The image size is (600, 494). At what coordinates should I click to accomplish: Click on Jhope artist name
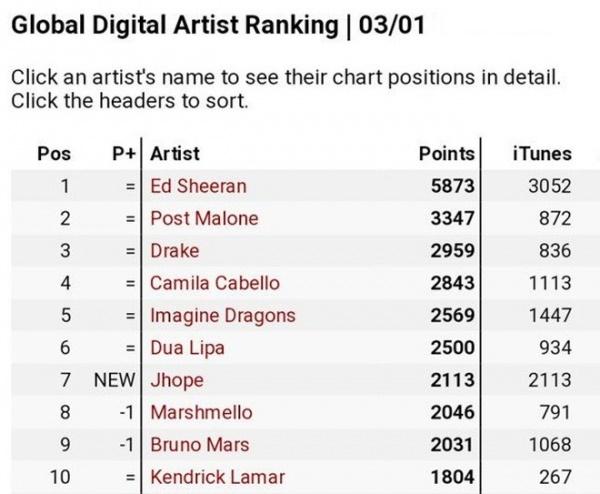pyautogui.click(x=177, y=380)
